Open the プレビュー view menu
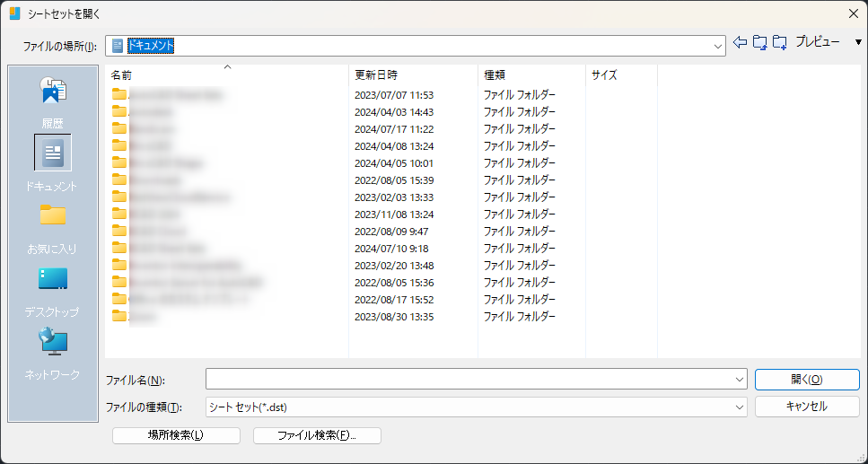Image resolution: width=868 pixels, height=464 pixels. (x=818, y=42)
